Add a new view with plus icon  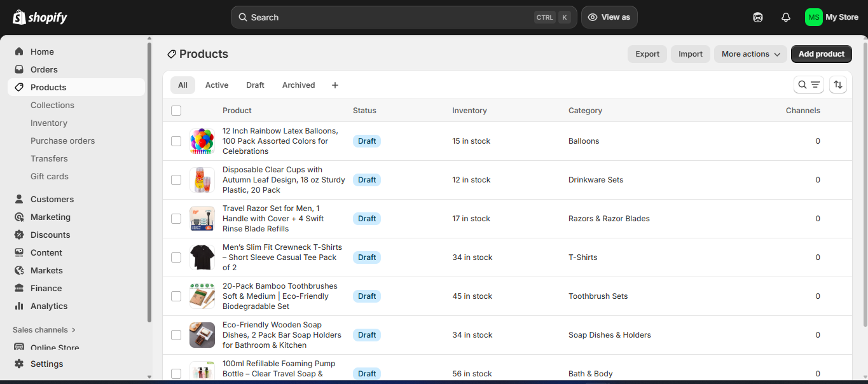pos(335,85)
